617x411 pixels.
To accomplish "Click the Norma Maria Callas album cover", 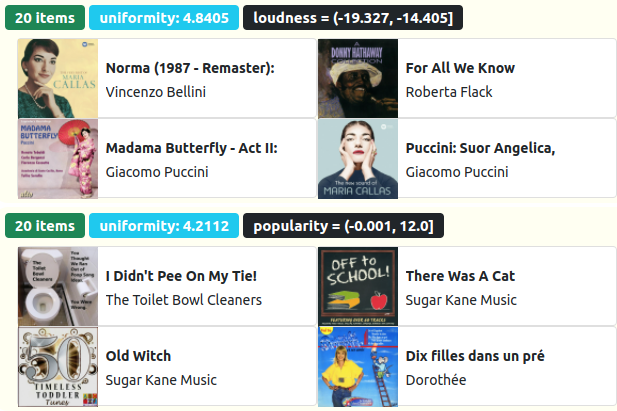I will (x=58, y=79).
